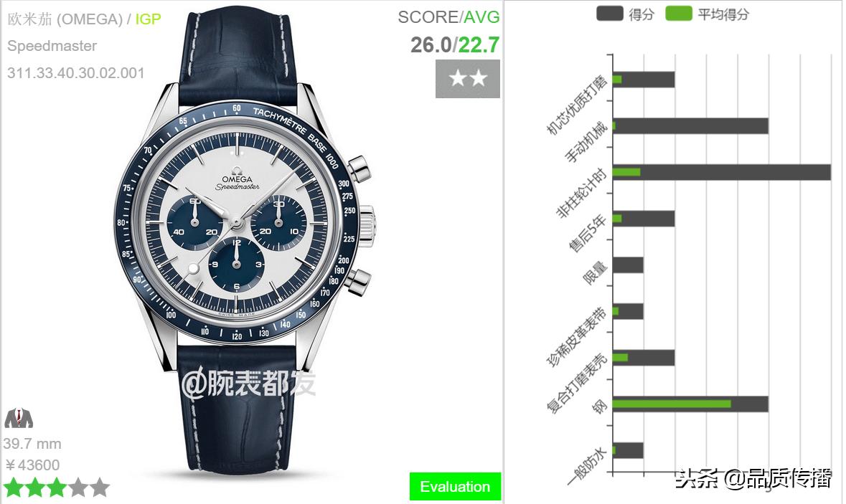Click the 钢 green average bar
Viewport: 846px width, 504px height.
[672, 404]
